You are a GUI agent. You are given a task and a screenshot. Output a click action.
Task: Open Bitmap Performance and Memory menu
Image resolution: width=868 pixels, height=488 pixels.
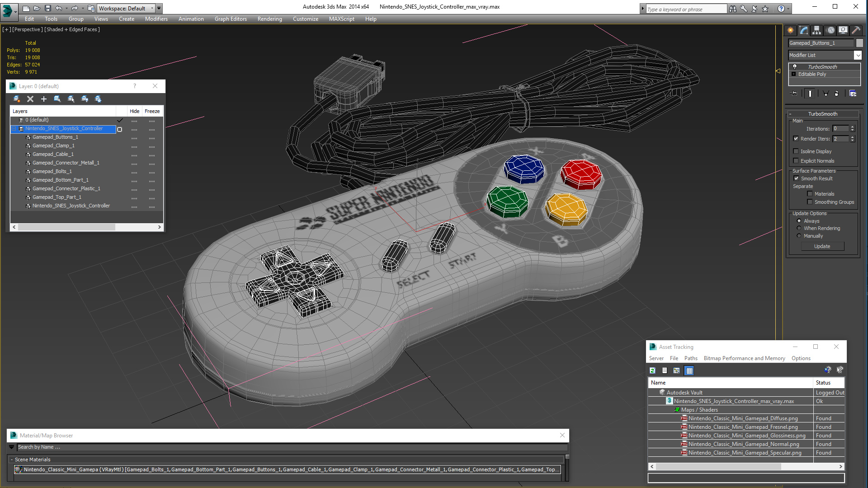tap(744, 358)
